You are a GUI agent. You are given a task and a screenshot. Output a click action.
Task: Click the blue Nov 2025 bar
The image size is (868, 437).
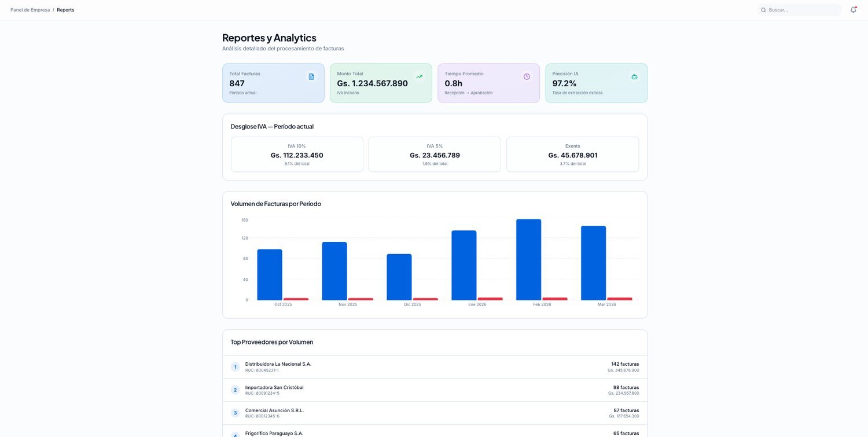click(334, 271)
